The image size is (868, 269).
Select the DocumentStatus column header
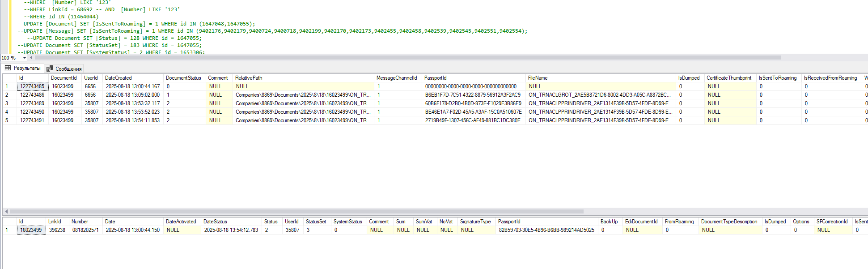pos(184,78)
